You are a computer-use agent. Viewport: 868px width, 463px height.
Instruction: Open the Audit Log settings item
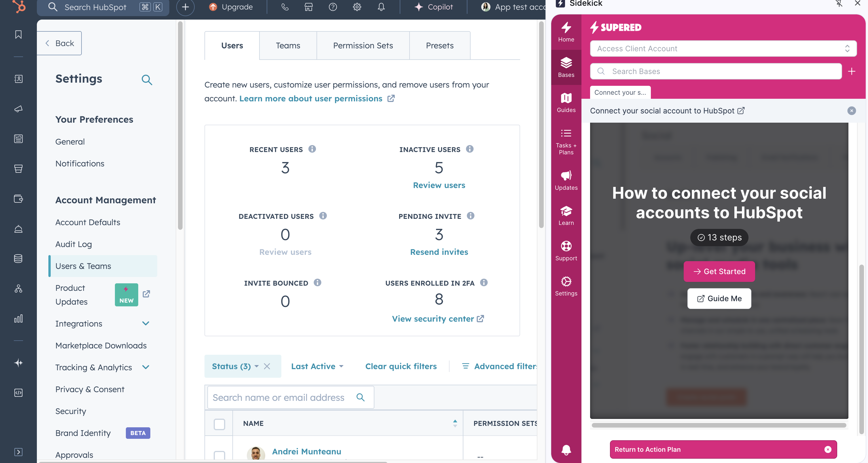[73, 244]
